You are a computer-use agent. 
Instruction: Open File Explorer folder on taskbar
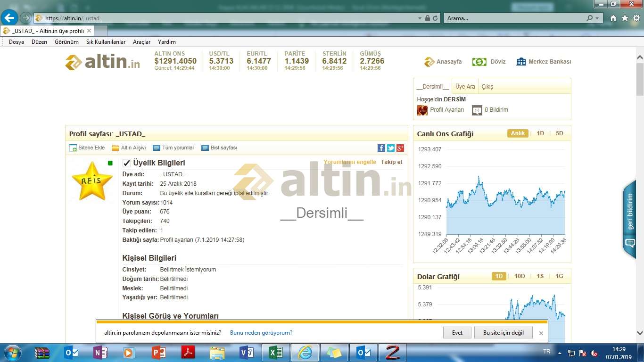coord(217,353)
